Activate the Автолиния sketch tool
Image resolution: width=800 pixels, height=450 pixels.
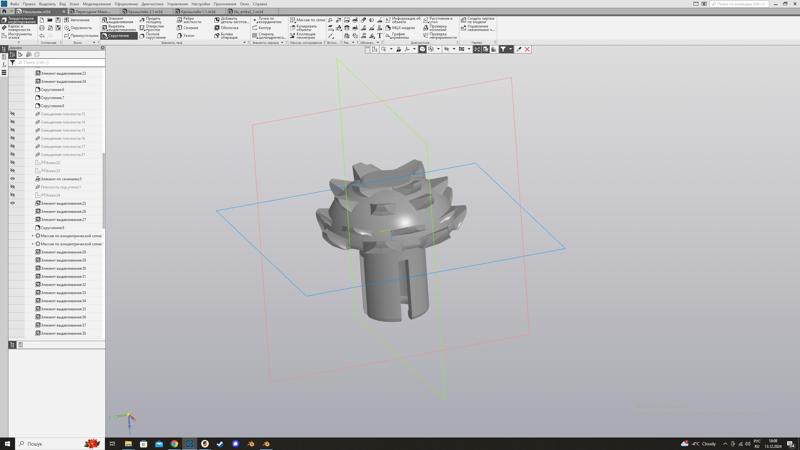[x=78, y=20]
